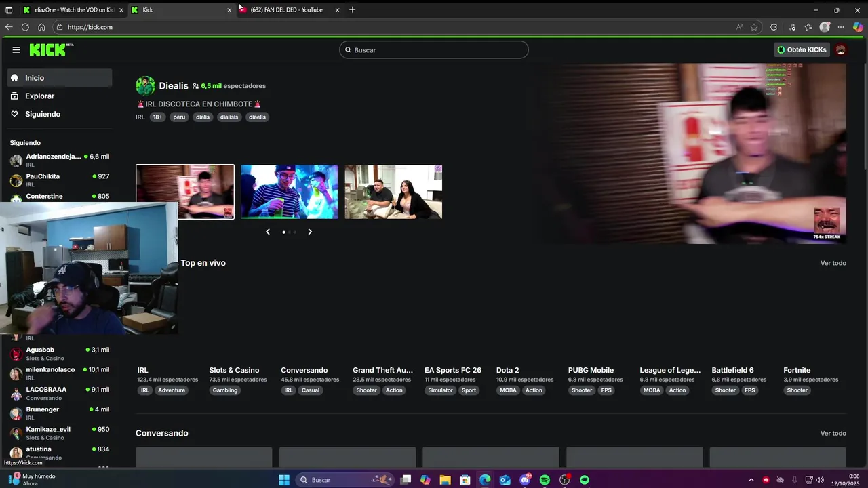Open Task View on the taskbar
The width and height of the screenshot is (868, 488).
point(406,480)
